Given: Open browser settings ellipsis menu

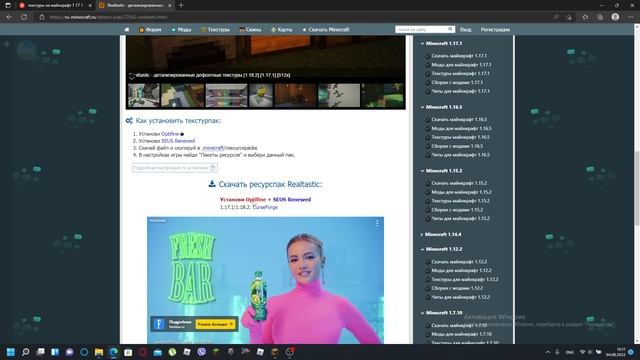Looking at the screenshot, I should click(x=631, y=17).
